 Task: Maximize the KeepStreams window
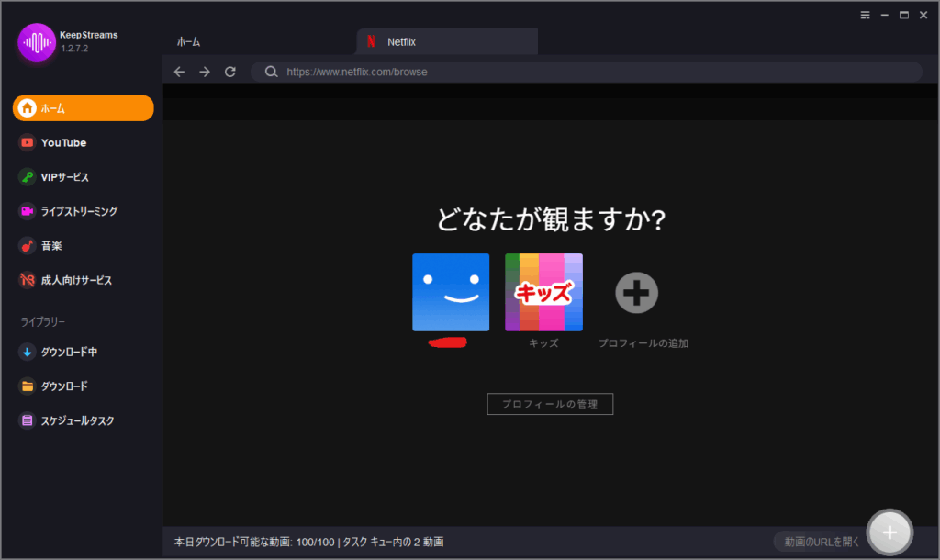pos(904,15)
